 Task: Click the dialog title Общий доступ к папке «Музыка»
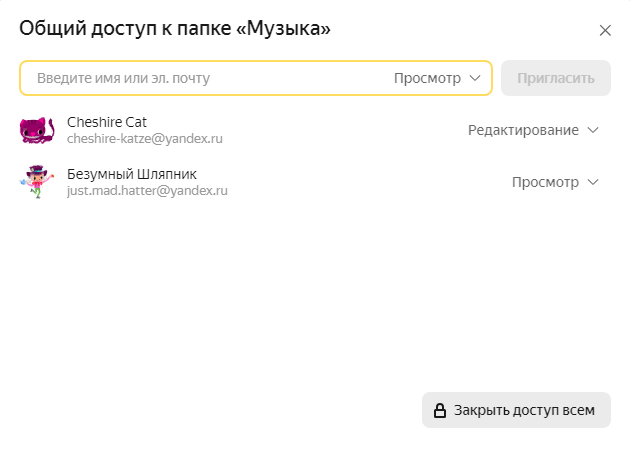click(x=175, y=29)
